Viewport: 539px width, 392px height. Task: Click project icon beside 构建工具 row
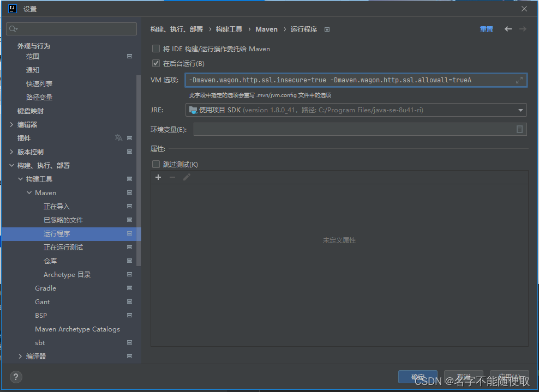[x=130, y=179]
